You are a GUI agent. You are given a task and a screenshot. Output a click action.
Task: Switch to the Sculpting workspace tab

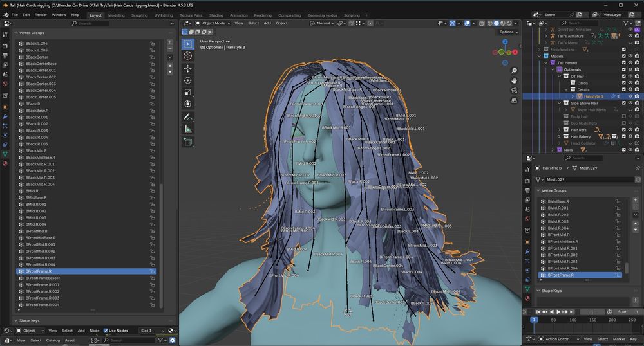click(x=139, y=15)
